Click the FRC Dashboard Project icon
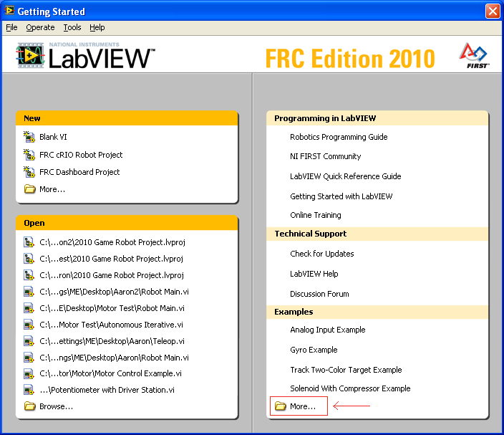 (29, 172)
